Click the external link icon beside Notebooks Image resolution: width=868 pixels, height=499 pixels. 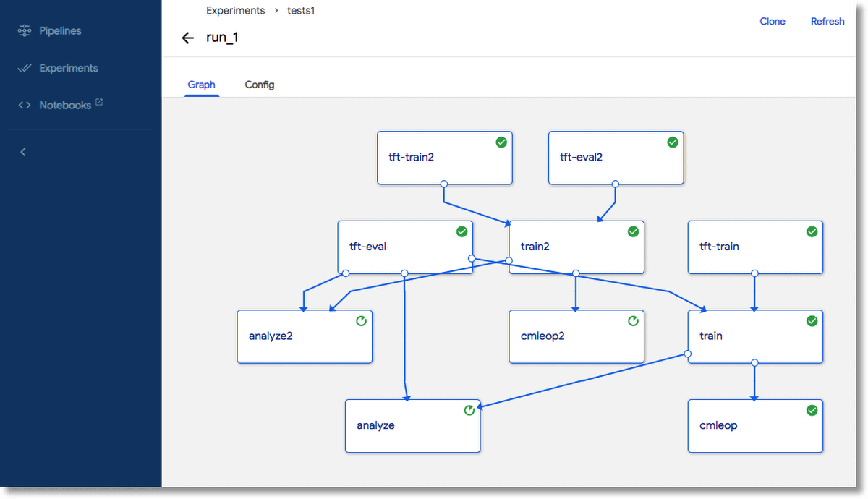(x=99, y=103)
